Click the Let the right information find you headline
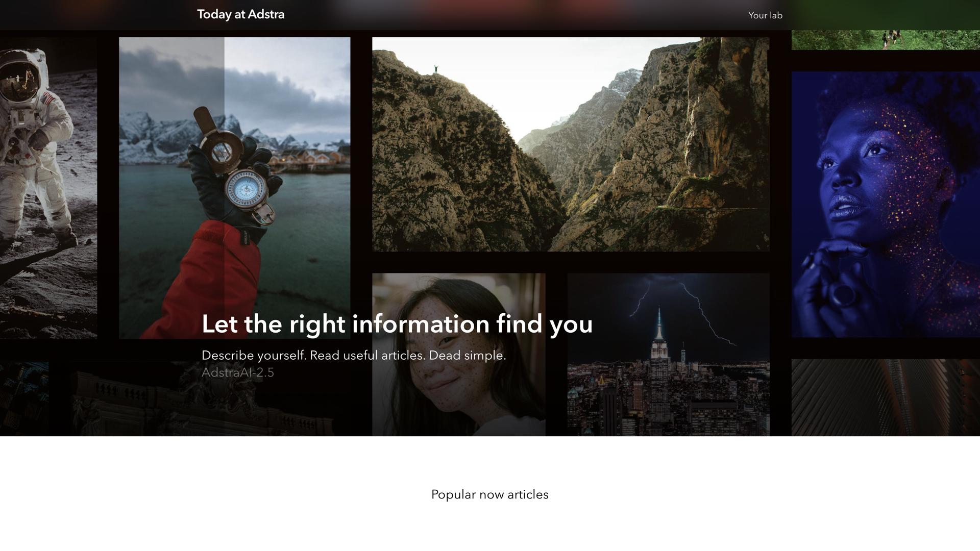Image resolution: width=980 pixels, height=551 pixels. (397, 324)
